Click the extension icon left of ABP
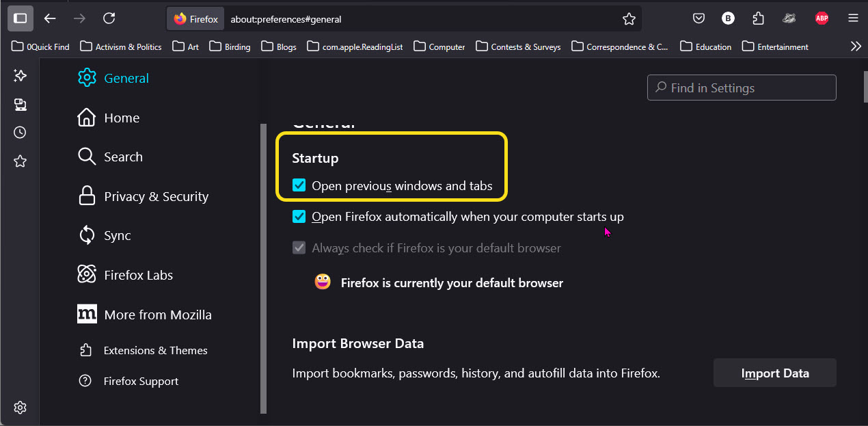 point(789,18)
